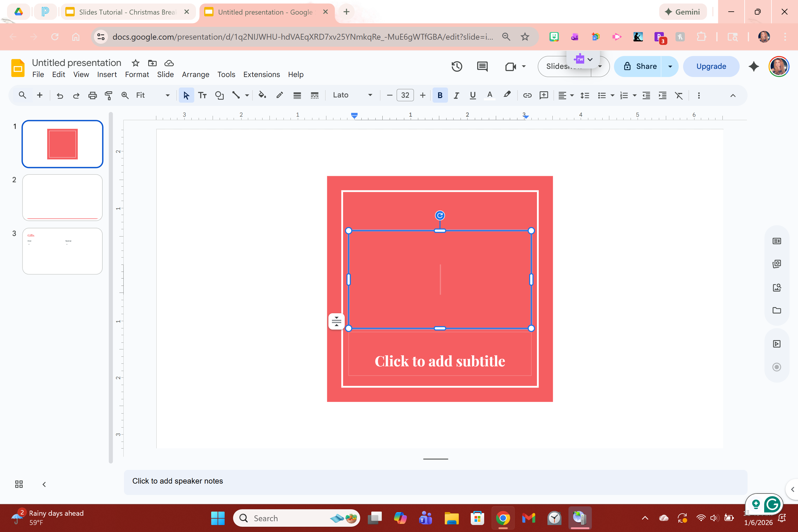Toggle Underline formatting
This screenshot has height=532, width=798.
click(473, 95)
